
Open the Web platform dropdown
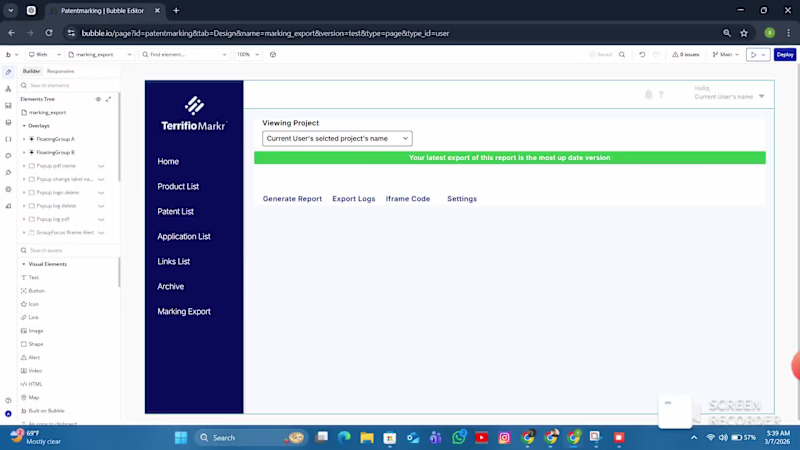pos(44,55)
